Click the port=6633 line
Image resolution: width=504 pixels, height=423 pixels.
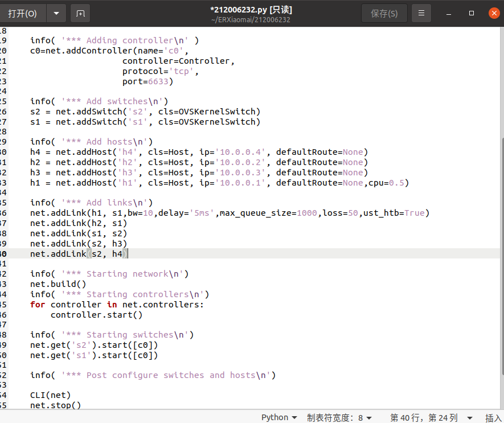(x=147, y=81)
